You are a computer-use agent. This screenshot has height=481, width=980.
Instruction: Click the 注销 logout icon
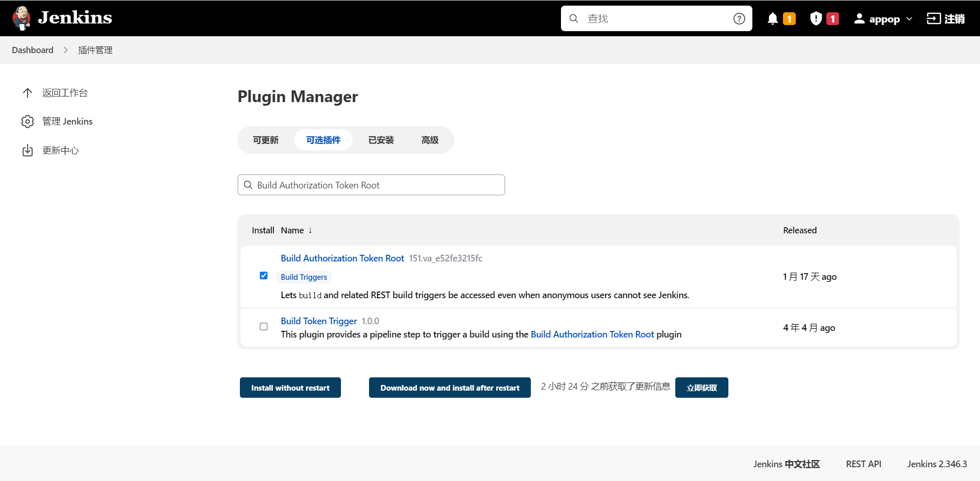[x=934, y=19]
